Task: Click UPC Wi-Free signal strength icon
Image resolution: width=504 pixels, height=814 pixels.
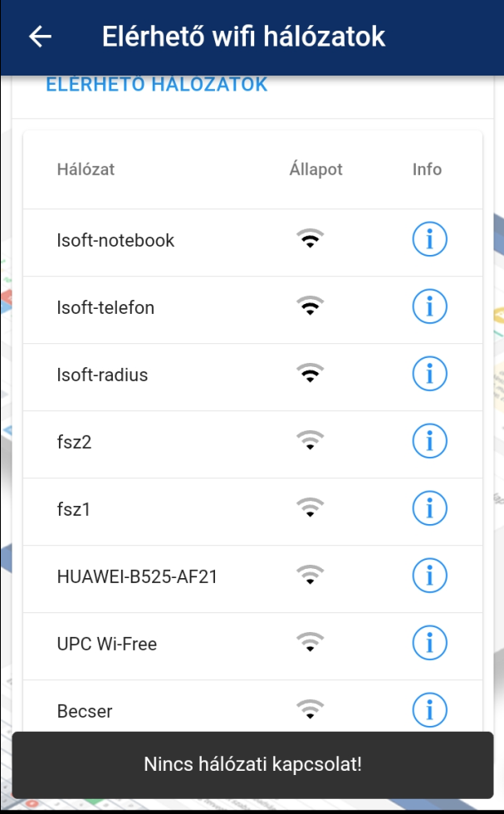Action: click(310, 644)
